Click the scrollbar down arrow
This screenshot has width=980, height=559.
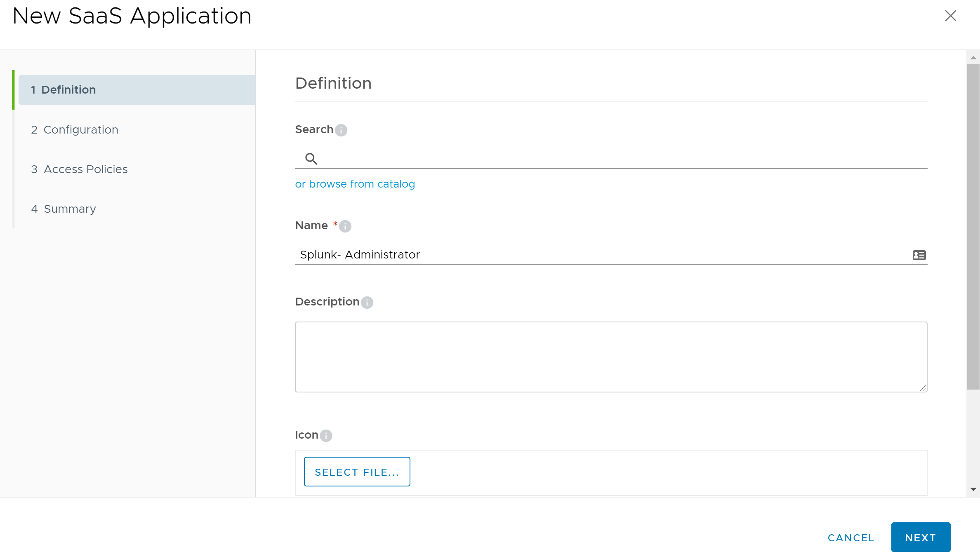click(x=973, y=490)
